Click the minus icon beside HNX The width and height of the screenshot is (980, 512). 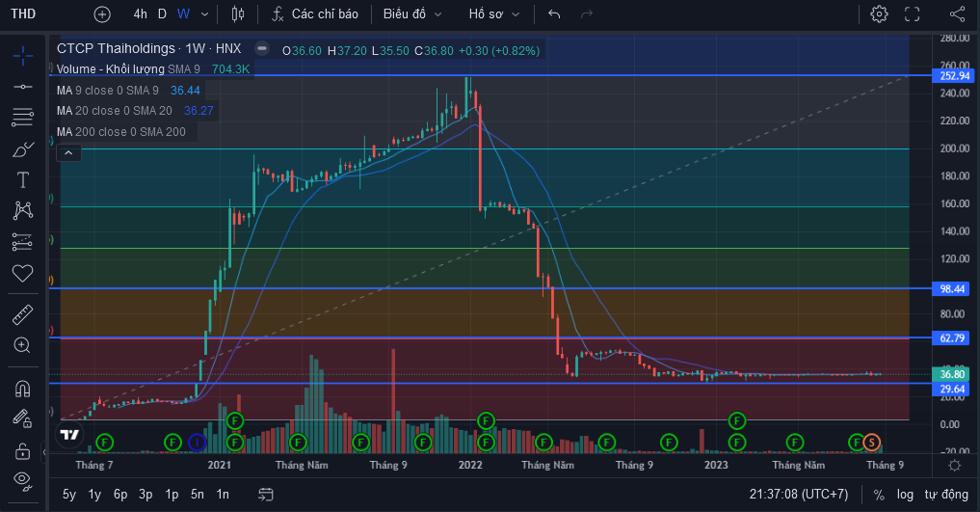[262, 48]
